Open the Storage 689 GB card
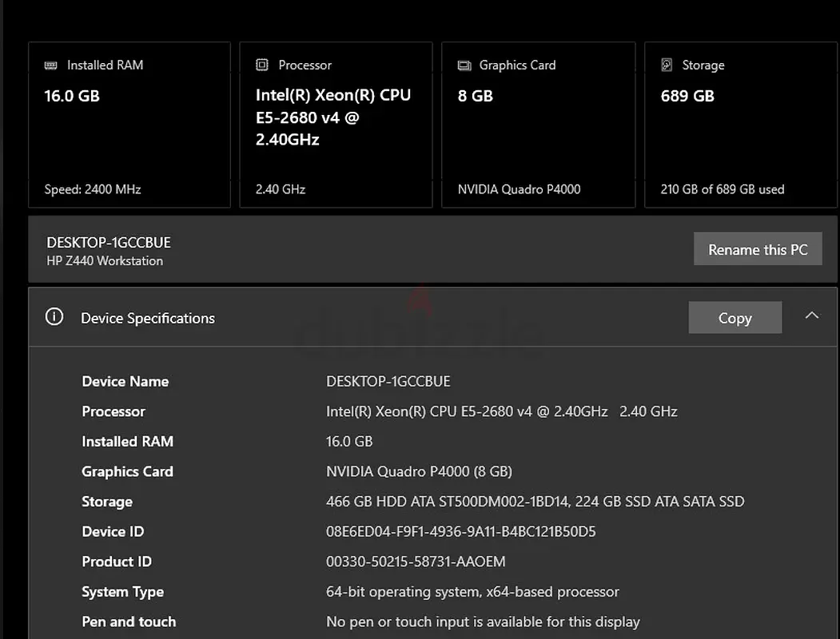840x639 pixels. pyautogui.click(x=741, y=125)
